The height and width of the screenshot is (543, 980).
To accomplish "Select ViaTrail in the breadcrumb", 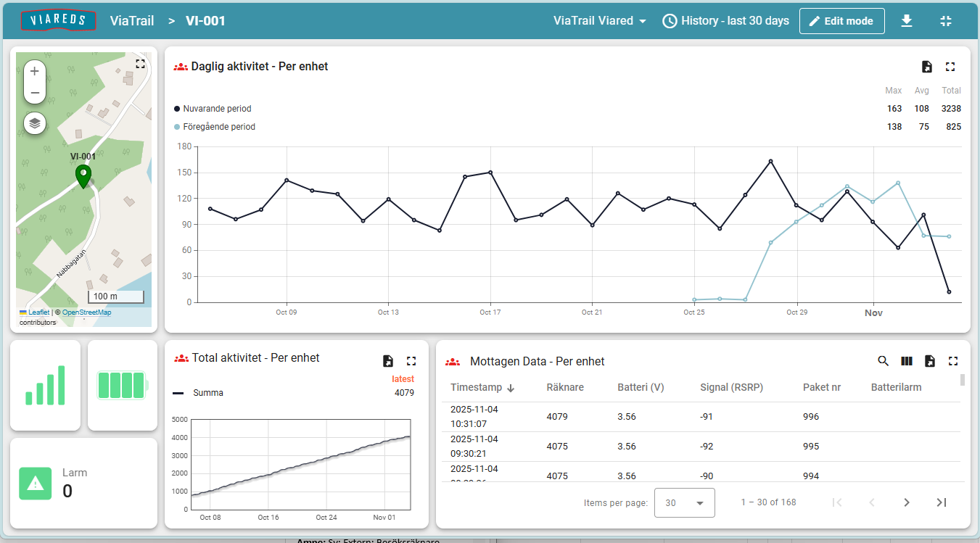I will 132,21.
